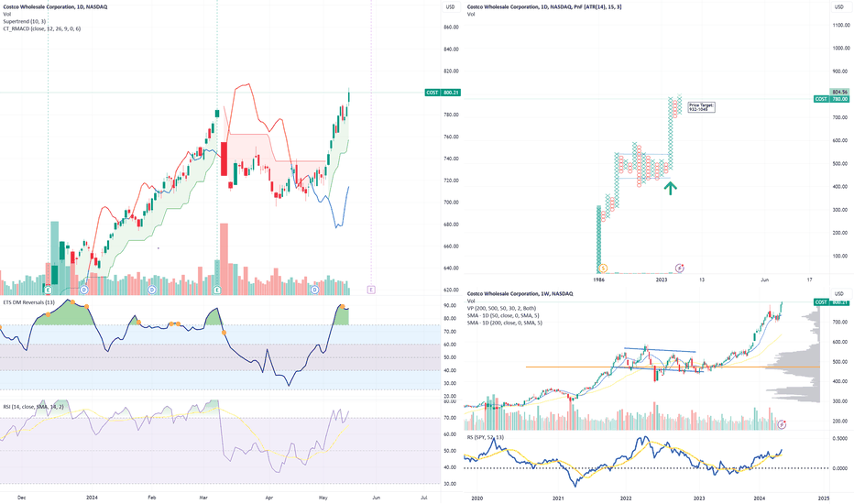Click the dividend D marker near May
This screenshot has height=504, width=854.
[315, 290]
